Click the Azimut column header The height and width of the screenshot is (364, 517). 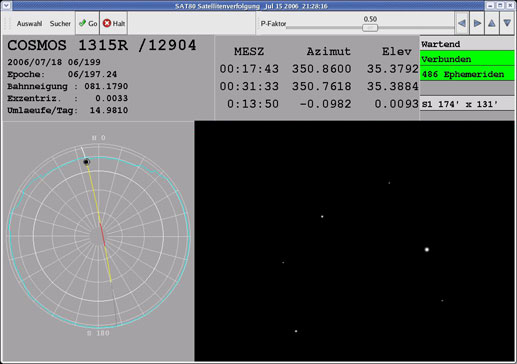tap(329, 52)
